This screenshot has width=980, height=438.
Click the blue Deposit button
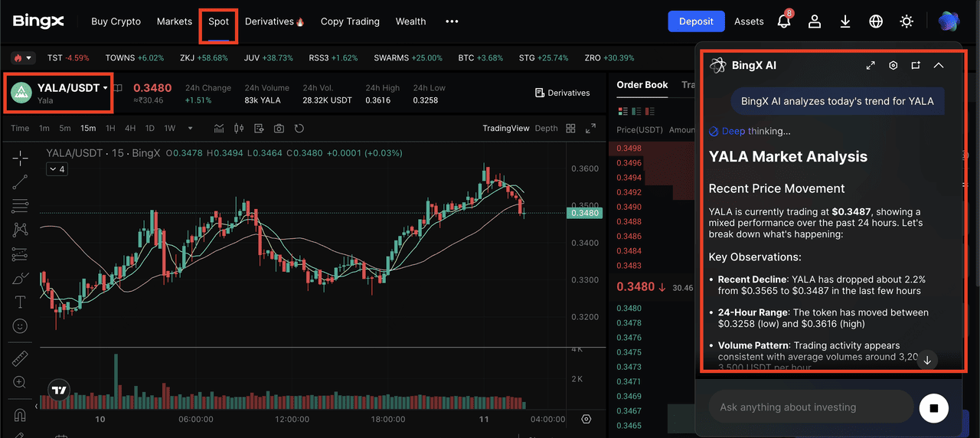pos(696,21)
